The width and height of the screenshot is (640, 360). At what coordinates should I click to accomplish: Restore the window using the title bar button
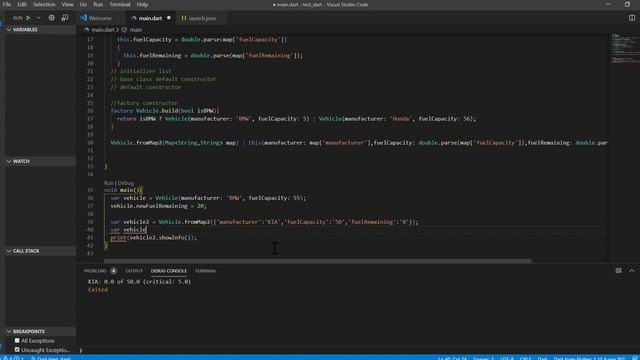[627, 4]
